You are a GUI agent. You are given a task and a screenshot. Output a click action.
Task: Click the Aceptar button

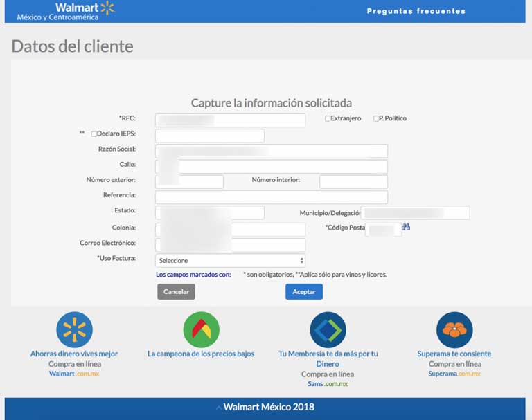(x=304, y=291)
